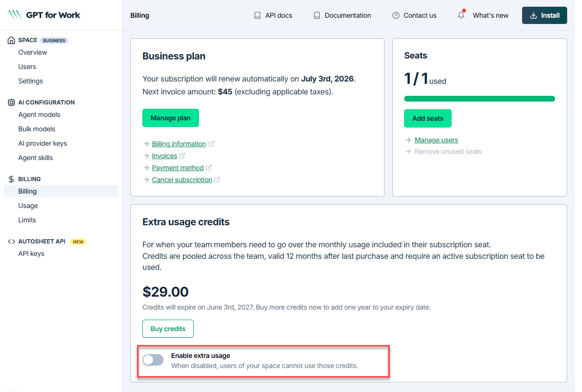Click external link icon next to Payment method
The height and width of the screenshot is (392, 582).
pos(209,168)
